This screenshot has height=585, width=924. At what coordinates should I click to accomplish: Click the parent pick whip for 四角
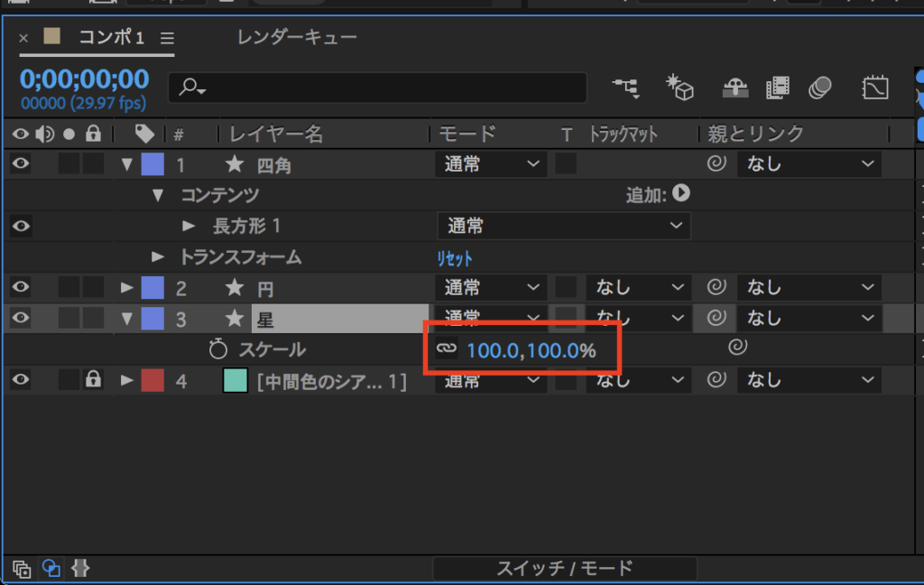click(716, 163)
